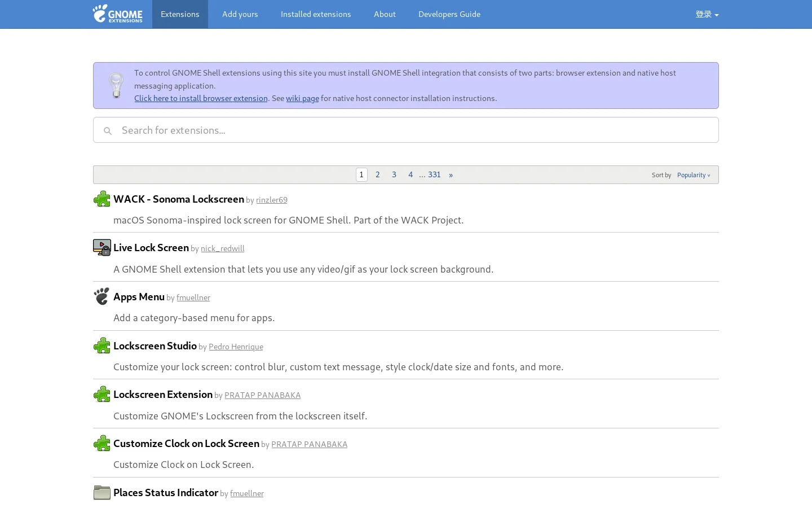
Task: Open the Developers Guide tab
Action: click(x=449, y=14)
